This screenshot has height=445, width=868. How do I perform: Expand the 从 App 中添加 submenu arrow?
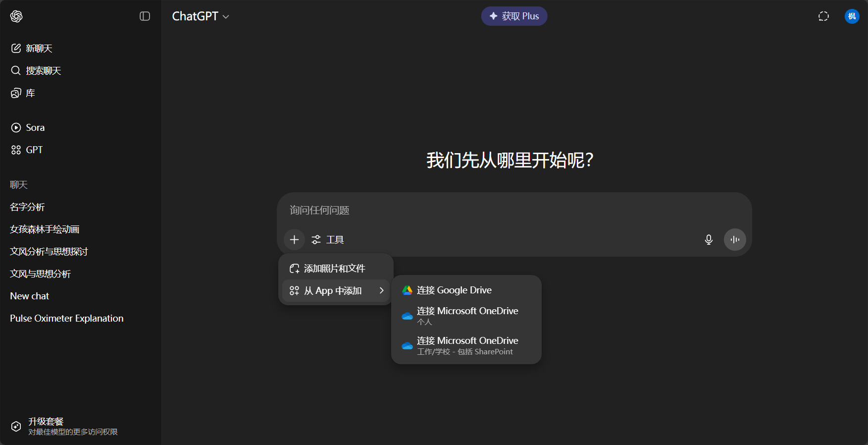pos(381,290)
